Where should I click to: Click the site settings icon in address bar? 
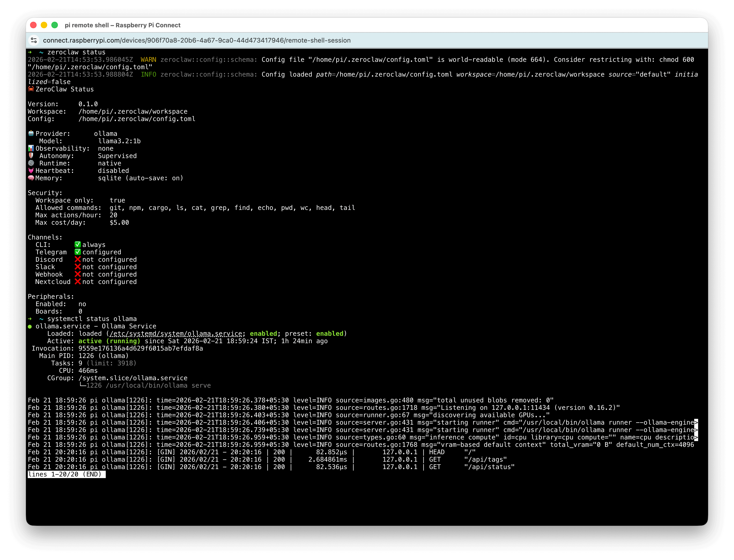[34, 40]
